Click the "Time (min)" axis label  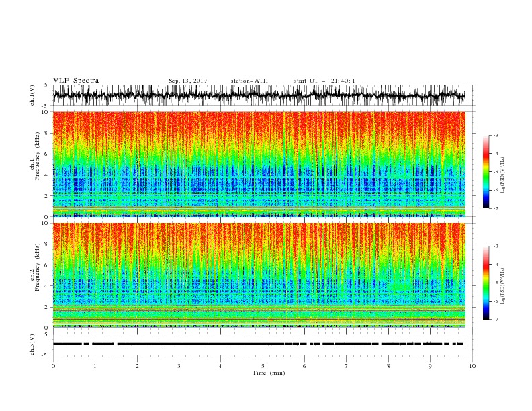[269, 373]
